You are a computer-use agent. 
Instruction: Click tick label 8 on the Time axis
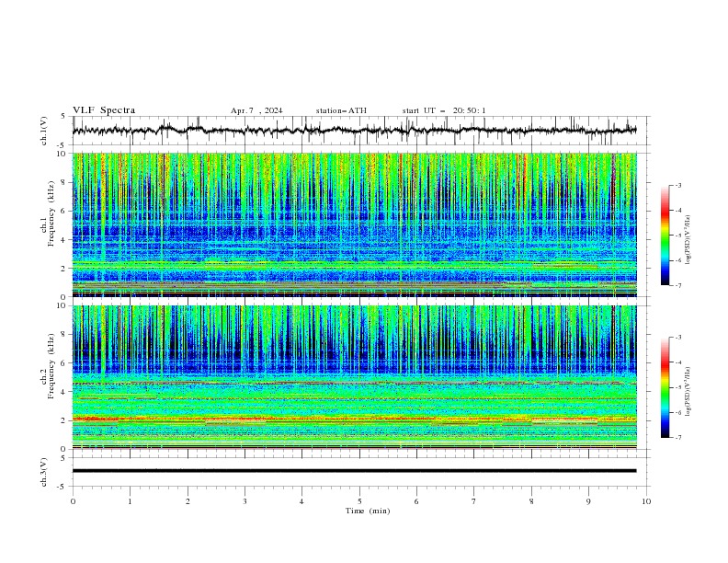tap(531, 501)
